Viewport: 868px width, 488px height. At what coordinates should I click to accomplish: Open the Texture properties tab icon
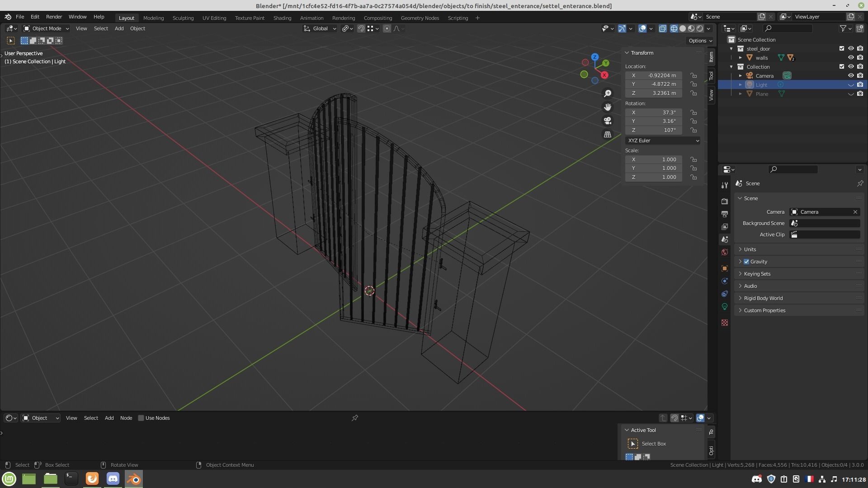[725, 323]
